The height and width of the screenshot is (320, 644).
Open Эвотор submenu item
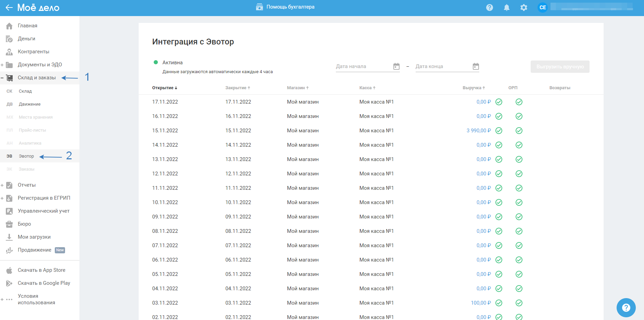click(x=26, y=156)
